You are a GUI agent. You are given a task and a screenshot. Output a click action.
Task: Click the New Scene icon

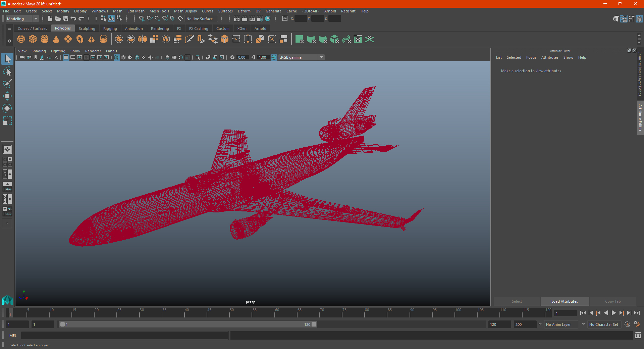pyautogui.click(x=50, y=18)
